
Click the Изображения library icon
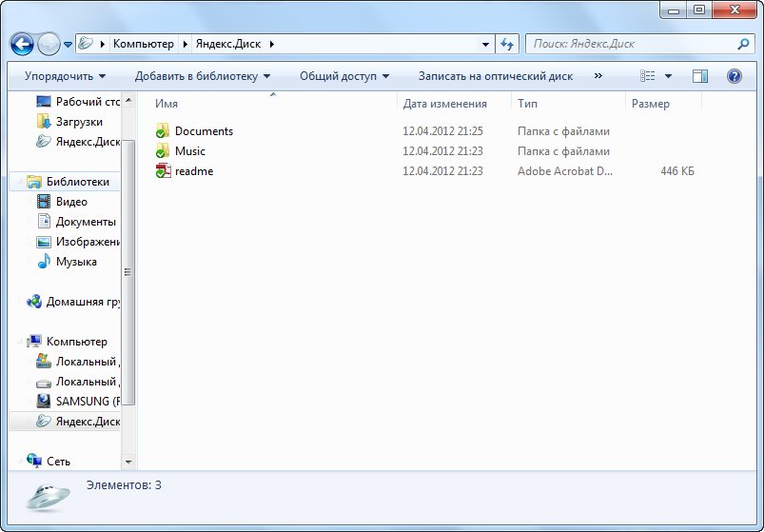[44, 242]
